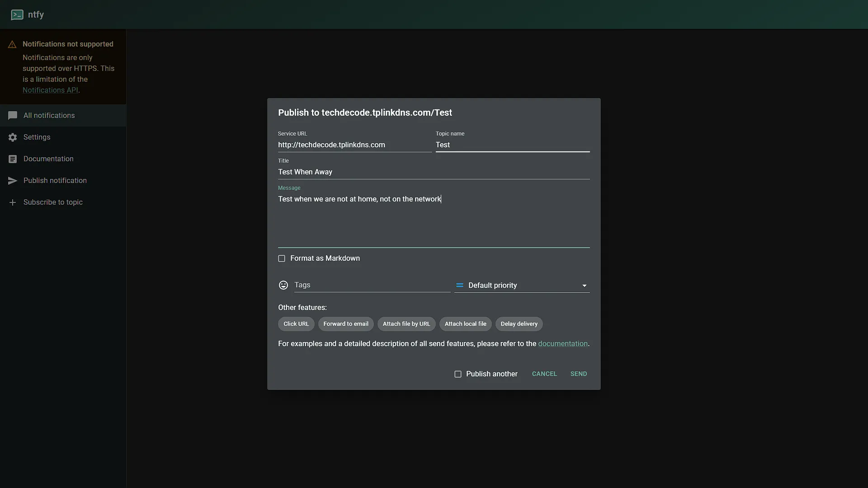Click "Notifications not supported" heading
Viewport: 868px width, 488px height.
(x=68, y=44)
